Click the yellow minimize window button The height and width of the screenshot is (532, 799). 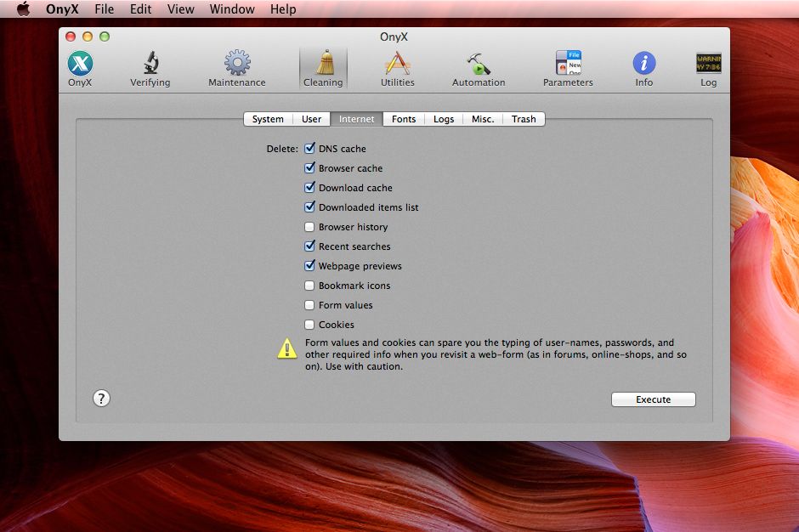point(88,37)
